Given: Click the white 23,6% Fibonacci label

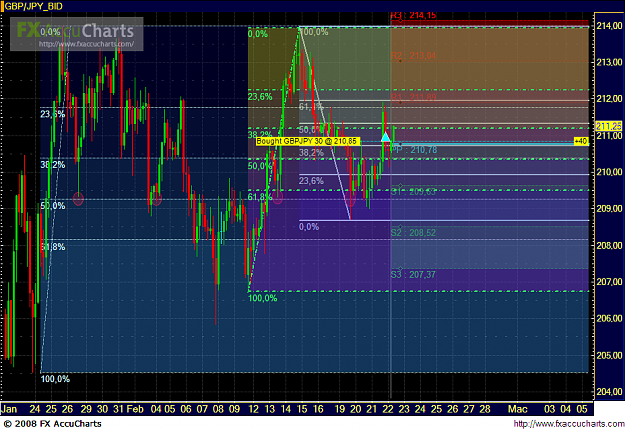Looking at the screenshot, I should click(53, 114).
